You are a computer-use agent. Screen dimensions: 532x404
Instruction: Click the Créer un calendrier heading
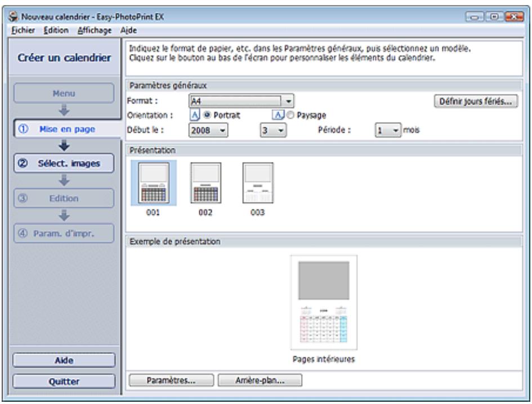(x=64, y=57)
